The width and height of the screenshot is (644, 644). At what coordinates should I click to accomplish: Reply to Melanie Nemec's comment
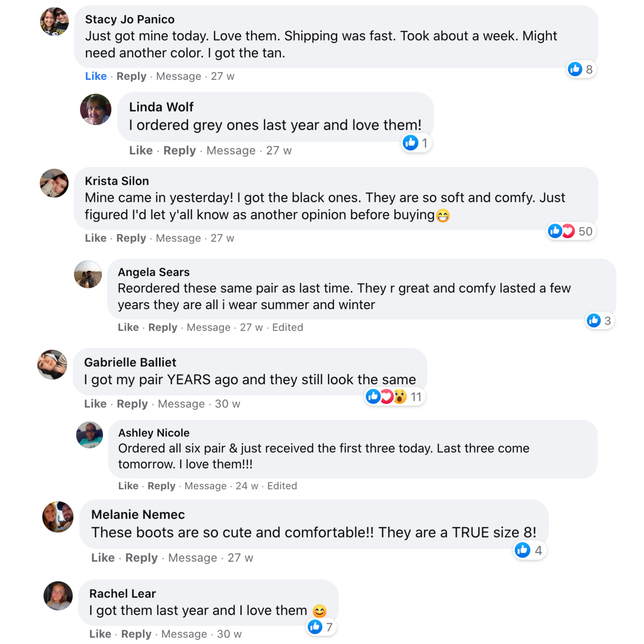[141, 558]
